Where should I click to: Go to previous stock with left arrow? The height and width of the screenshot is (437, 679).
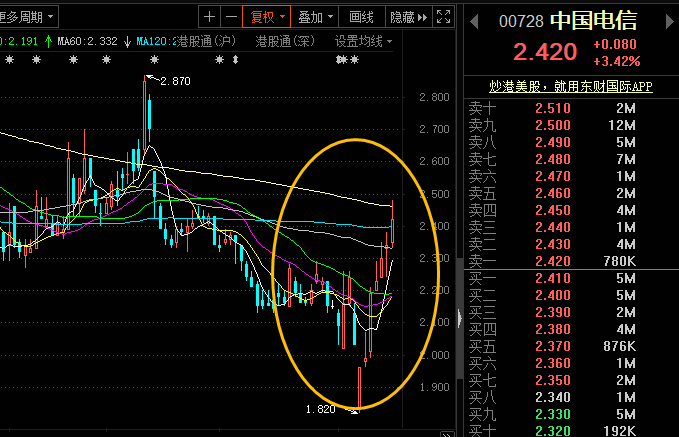474,21
